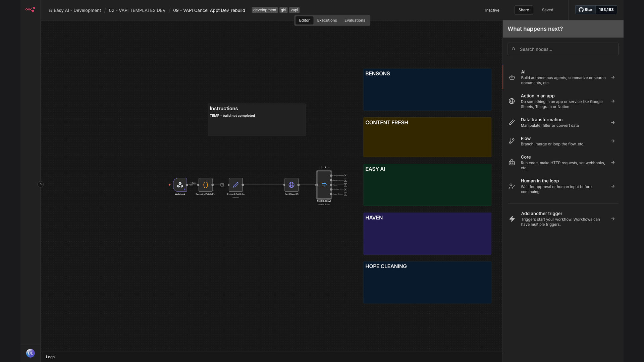Click the vapi tag
Image resolution: width=644 pixels, height=362 pixels.
tap(294, 10)
